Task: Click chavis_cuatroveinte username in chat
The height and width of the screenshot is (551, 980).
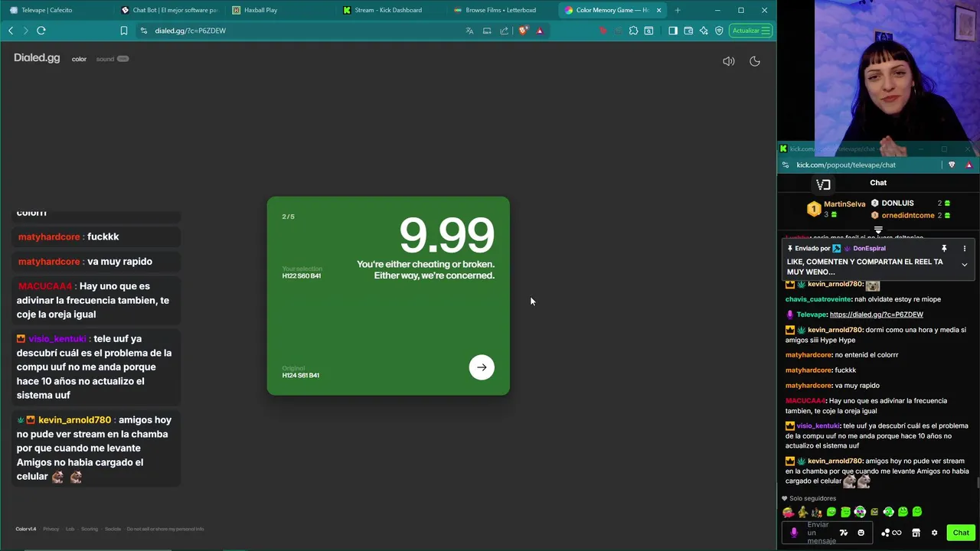Action: coord(818,299)
